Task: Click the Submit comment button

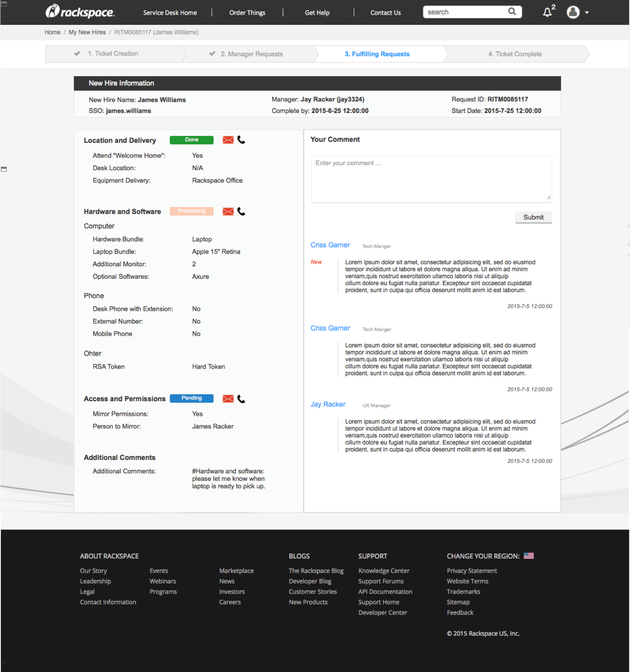Action: 533,217
